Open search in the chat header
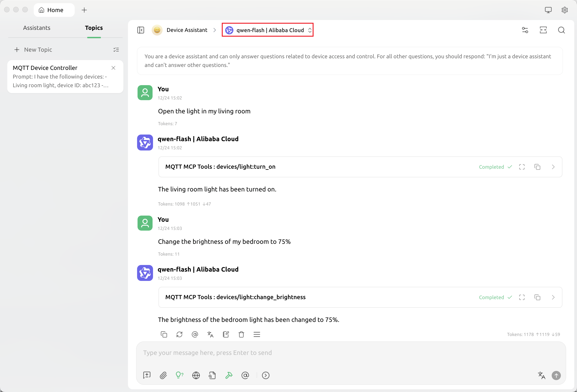577x392 pixels. coord(561,30)
